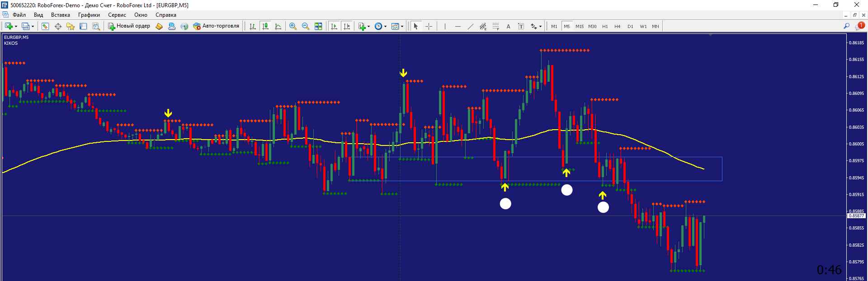The width and height of the screenshot is (868, 281).
Task: Select the Crosshair tool
Action: point(429,26)
